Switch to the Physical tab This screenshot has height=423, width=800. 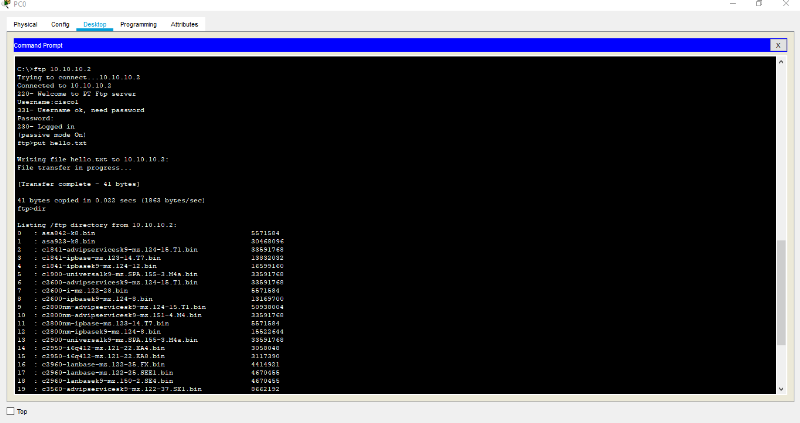coord(26,24)
